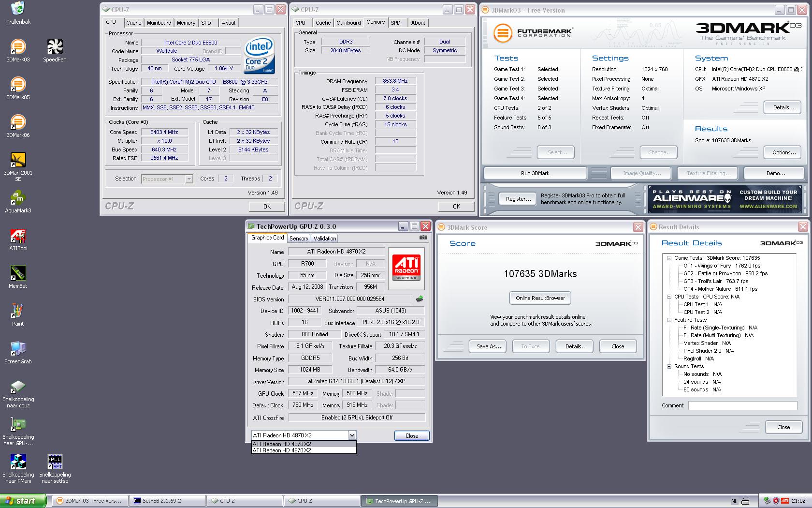
Task: Click the ATI Radeon Graphics logo
Action: [x=406, y=268]
